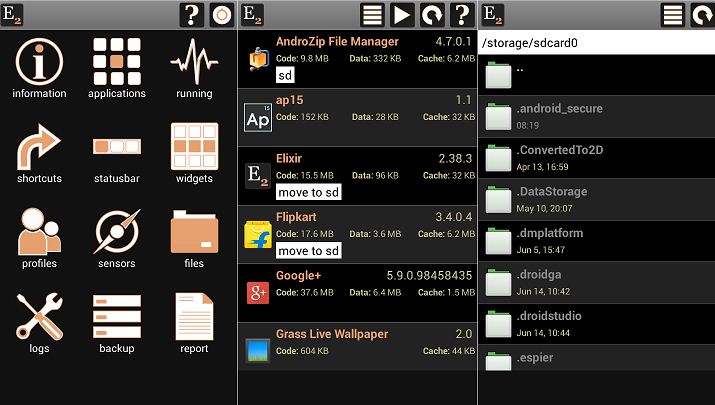Open the running processes icon
Viewport: 715px width, 405px height.
tap(194, 62)
